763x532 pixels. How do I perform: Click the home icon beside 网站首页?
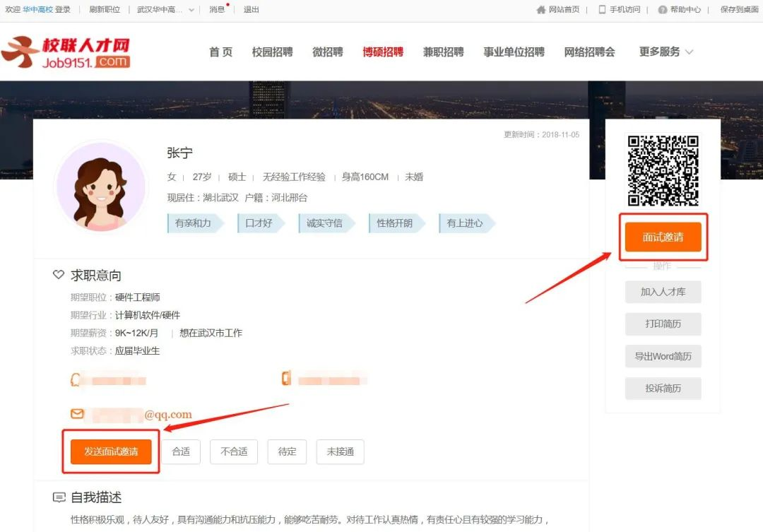tap(541, 10)
